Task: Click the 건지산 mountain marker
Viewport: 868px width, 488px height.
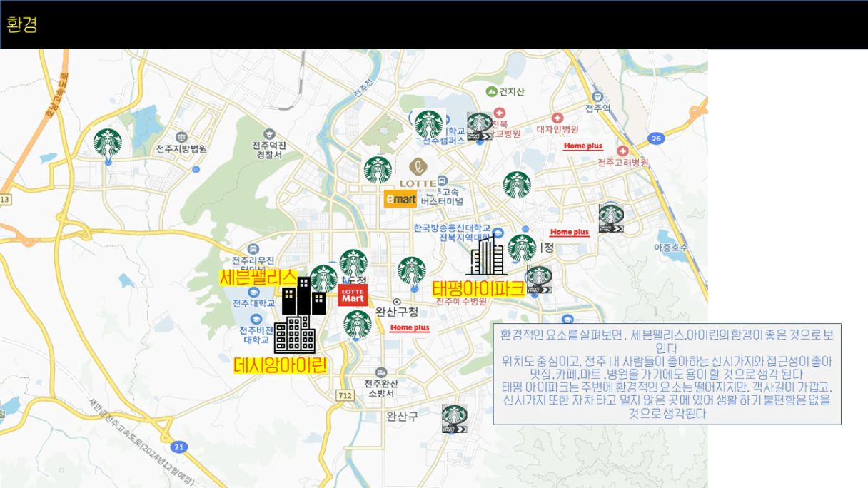Action: pos(491,91)
